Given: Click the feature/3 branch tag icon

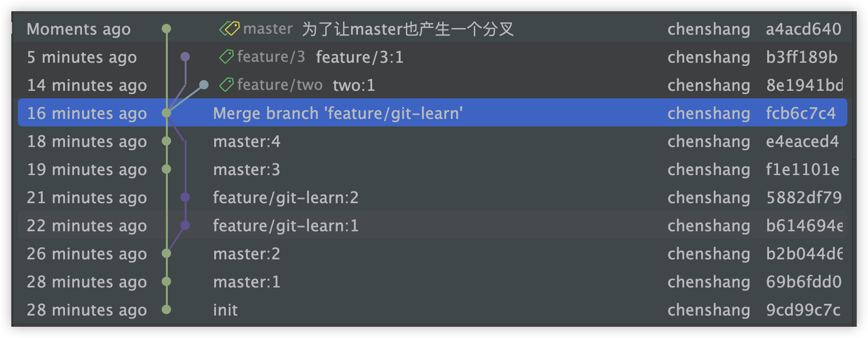Looking at the screenshot, I should tap(226, 57).
